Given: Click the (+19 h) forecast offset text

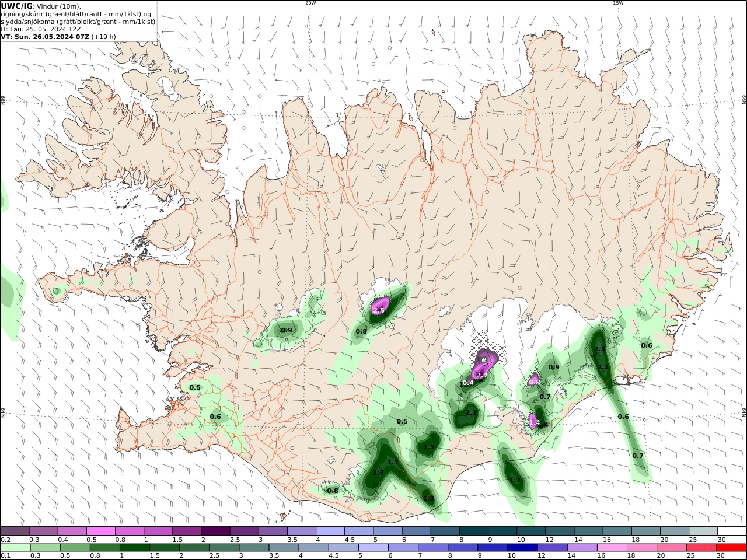Looking at the screenshot, I should (102, 37).
